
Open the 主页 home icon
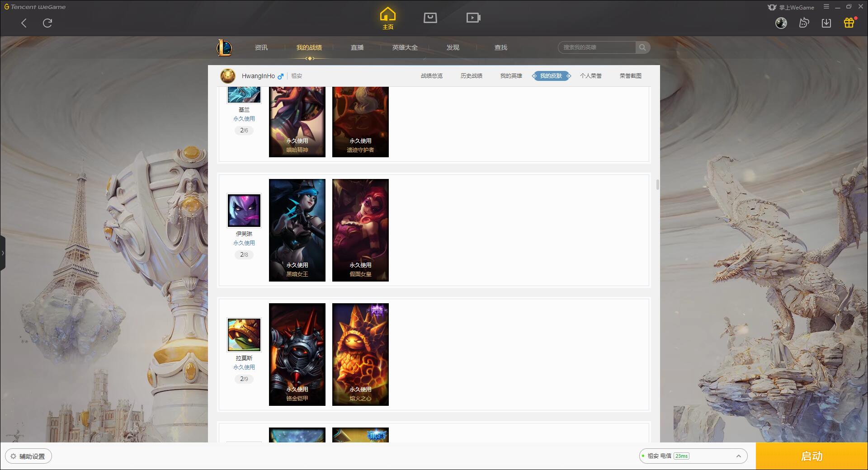click(x=388, y=19)
